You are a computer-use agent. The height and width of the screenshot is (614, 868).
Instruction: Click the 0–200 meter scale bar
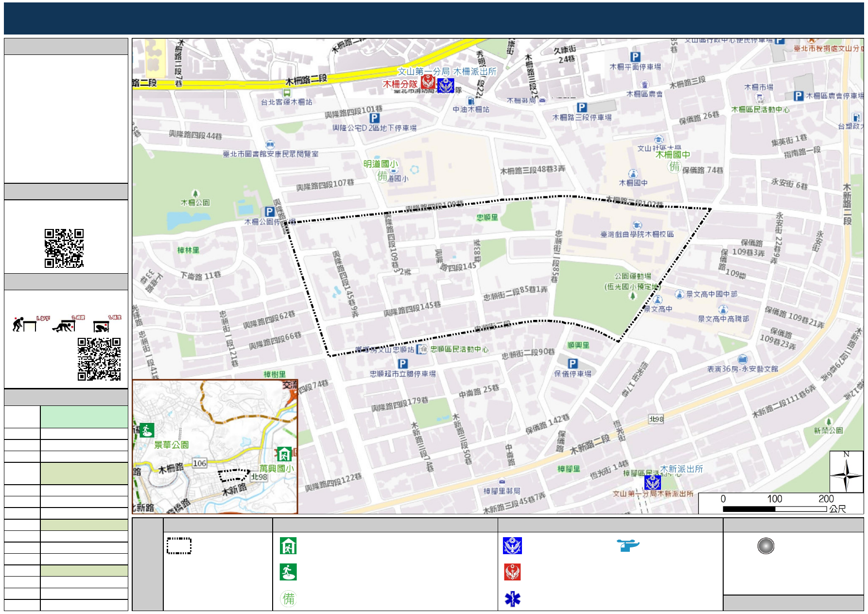click(x=775, y=509)
